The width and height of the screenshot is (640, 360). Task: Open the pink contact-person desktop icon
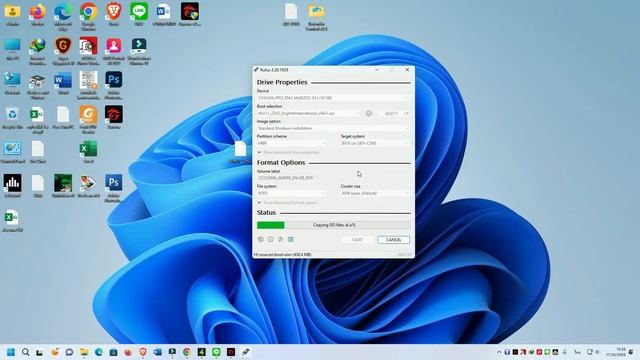point(113,51)
